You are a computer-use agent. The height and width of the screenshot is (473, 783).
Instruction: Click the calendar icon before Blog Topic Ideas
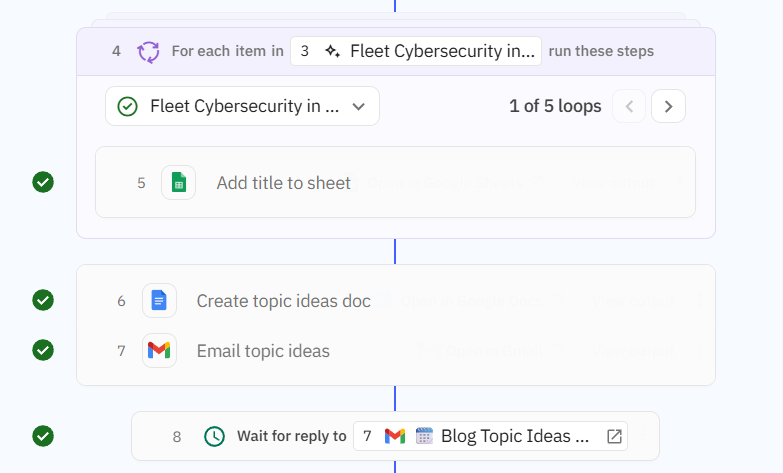424,436
